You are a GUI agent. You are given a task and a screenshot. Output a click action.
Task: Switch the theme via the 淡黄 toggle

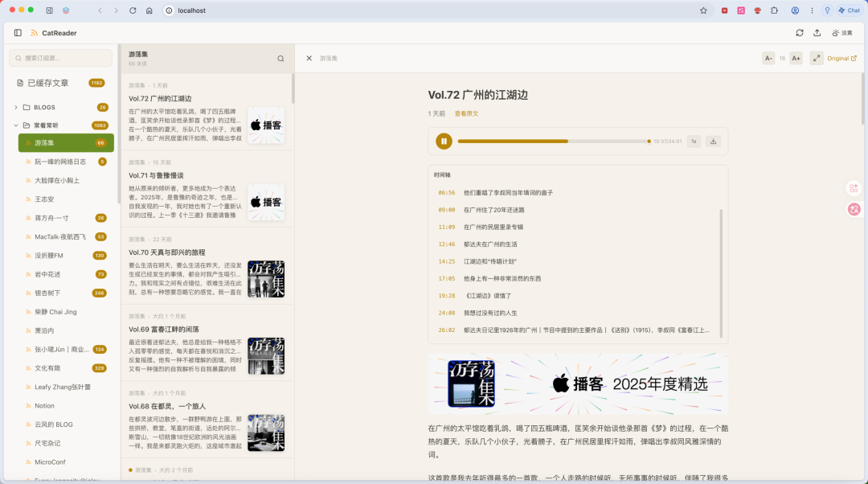(842, 33)
